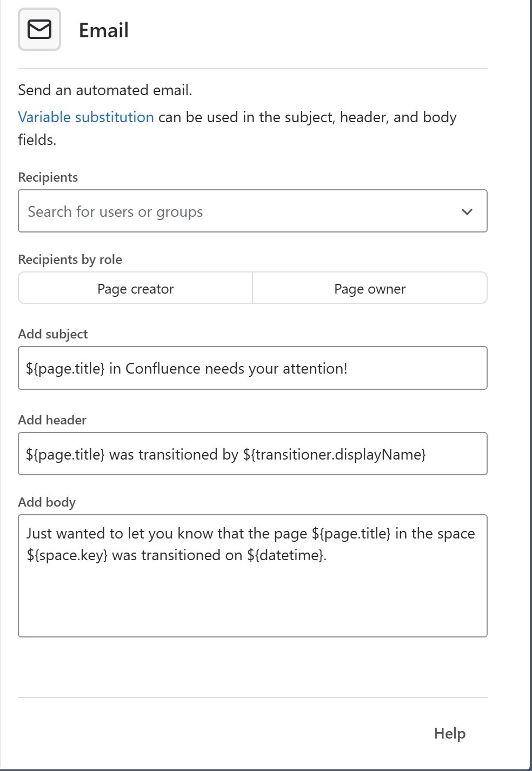Expand the Recipients dropdown chevron

[x=467, y=211]
